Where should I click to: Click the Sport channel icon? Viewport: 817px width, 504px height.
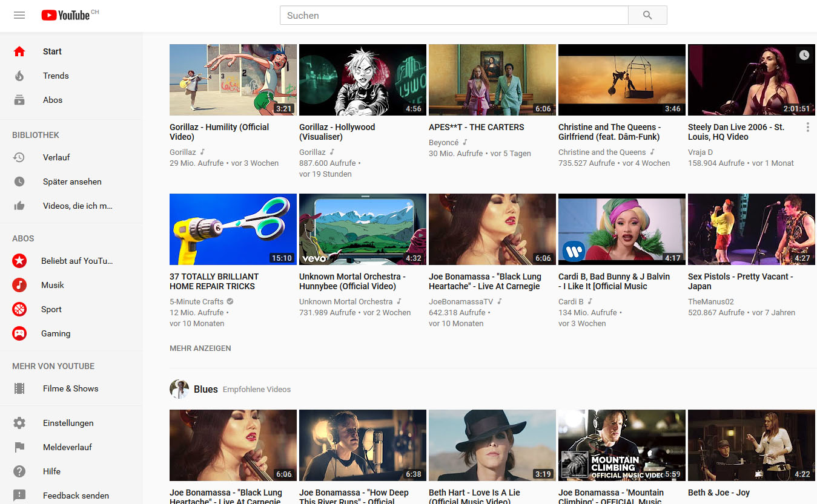coord(19,309)
